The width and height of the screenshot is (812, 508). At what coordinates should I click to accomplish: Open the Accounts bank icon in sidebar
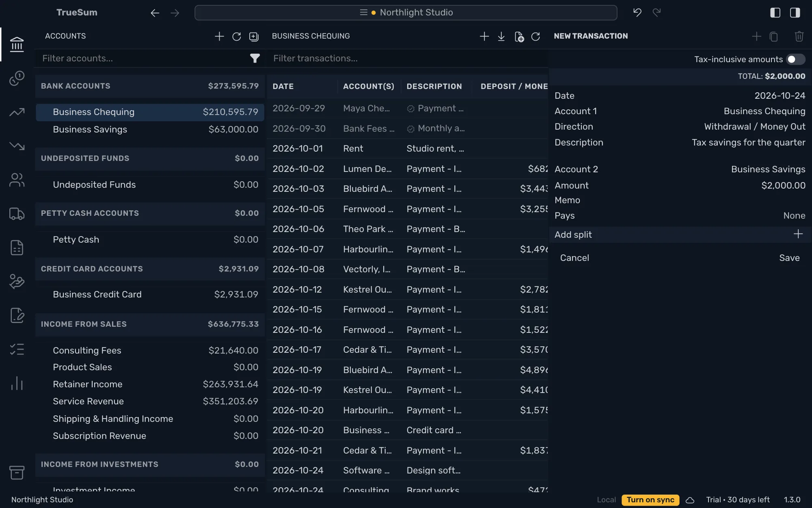click(17, 44)
